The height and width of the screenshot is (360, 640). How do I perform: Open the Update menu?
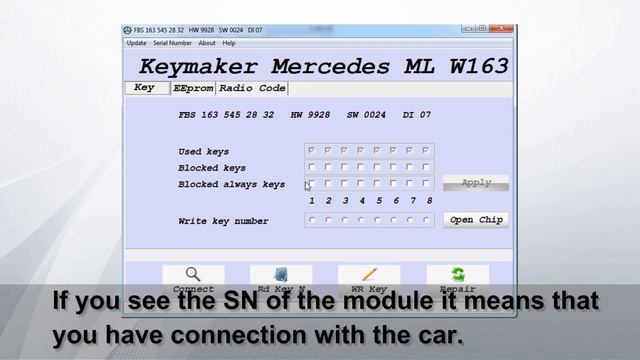136,43
